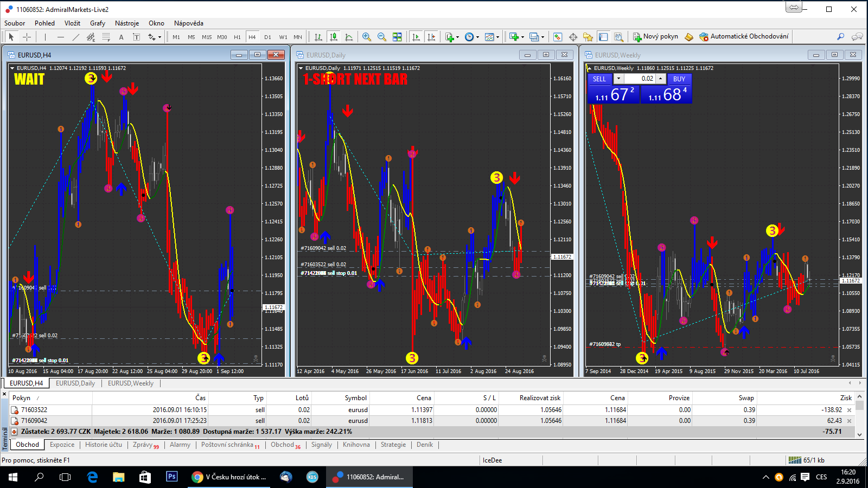
Task: Switch chart to candlestick mode
Action: pyautogui.click(x=334, y=37)
